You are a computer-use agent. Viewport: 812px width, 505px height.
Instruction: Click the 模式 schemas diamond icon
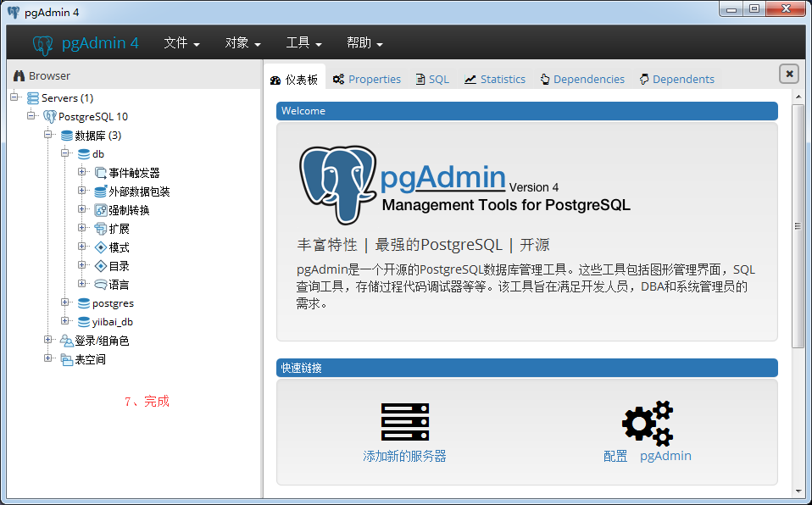[x=101, y=247]
